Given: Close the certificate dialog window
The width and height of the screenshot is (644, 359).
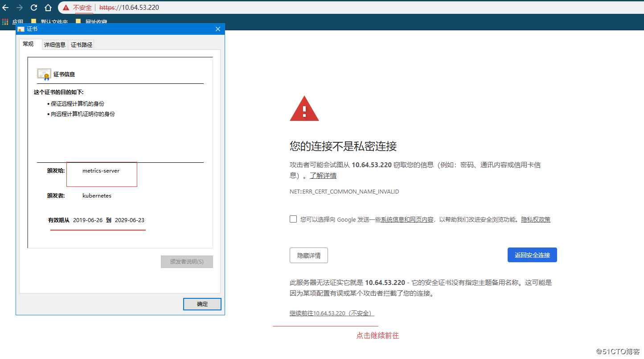Looking at the screenshot, I should click(x=218, y=29).
